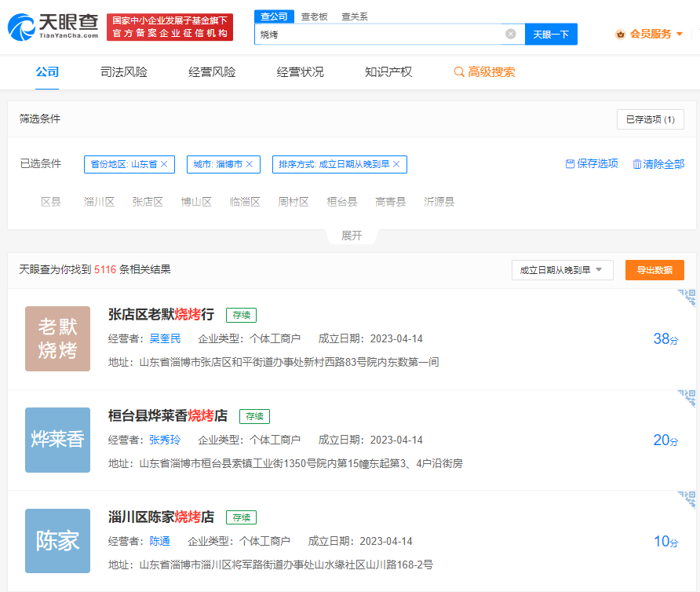Image resolution: width=700 pixels, height=592 pixels.
Task: Click the 10分 score
Action: coord(666,541)
